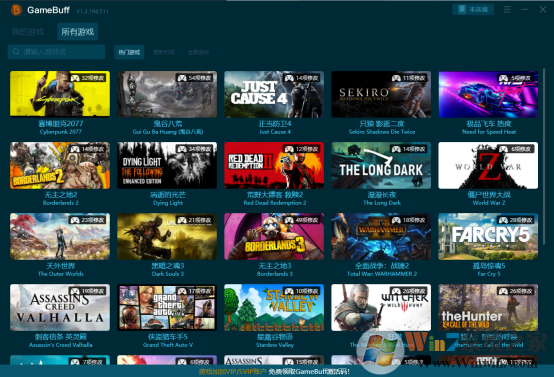Click the GameBuff activation code banner link

tap(274, 371)
